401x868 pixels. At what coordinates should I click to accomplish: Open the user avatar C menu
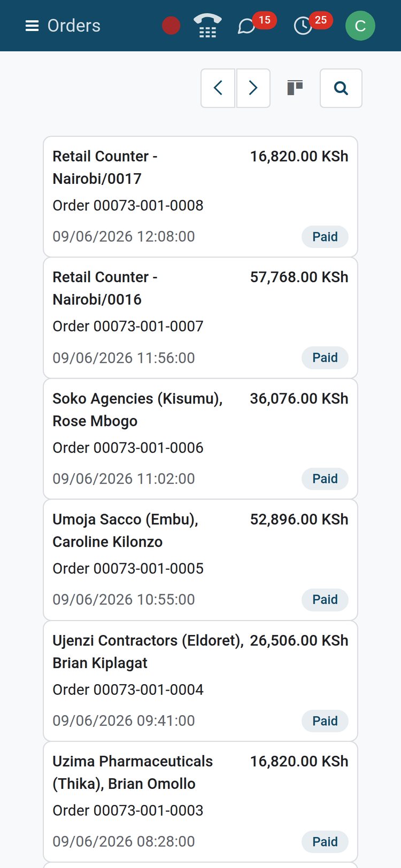coord(360,26)
